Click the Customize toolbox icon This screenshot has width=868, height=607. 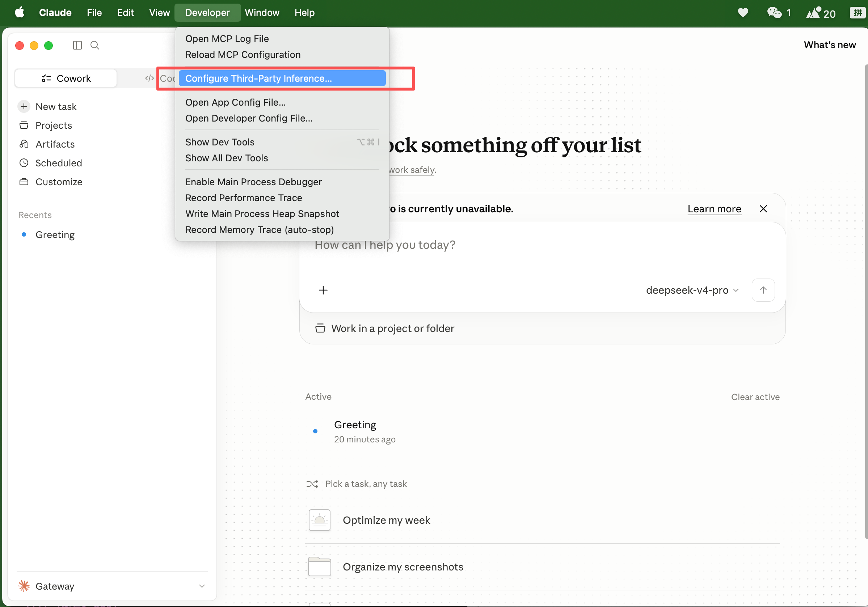pos(24,182)
